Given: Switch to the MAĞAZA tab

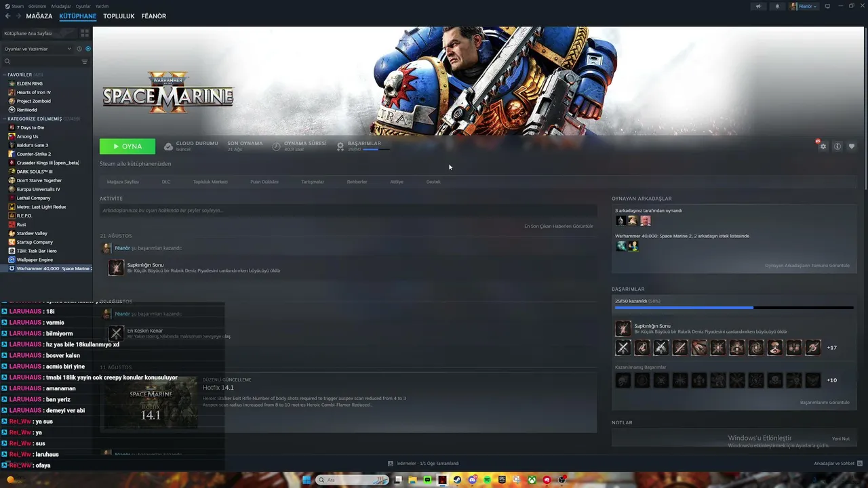Looking at the screenshot, I should pyautogui.click(x=39, y=16).
